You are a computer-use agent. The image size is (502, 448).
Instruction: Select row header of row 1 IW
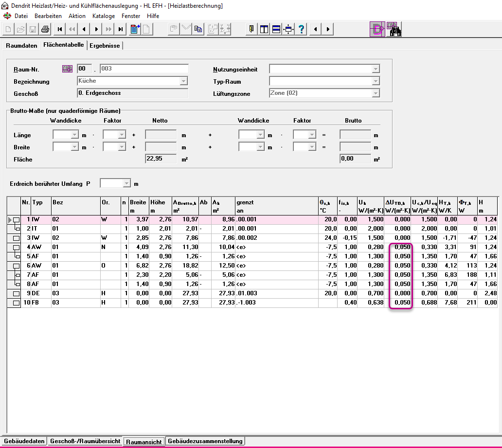[14, 220]
